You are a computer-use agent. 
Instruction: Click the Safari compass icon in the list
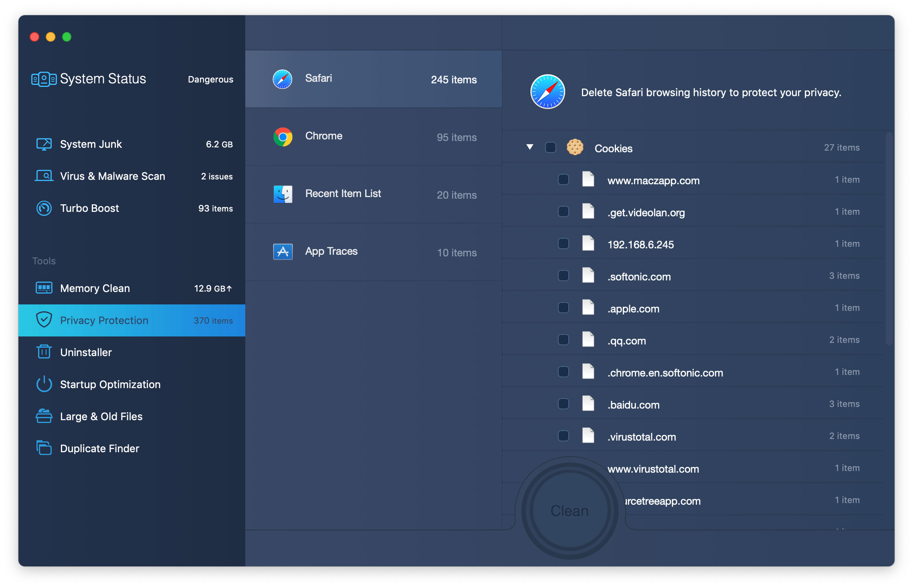(283, 79)
